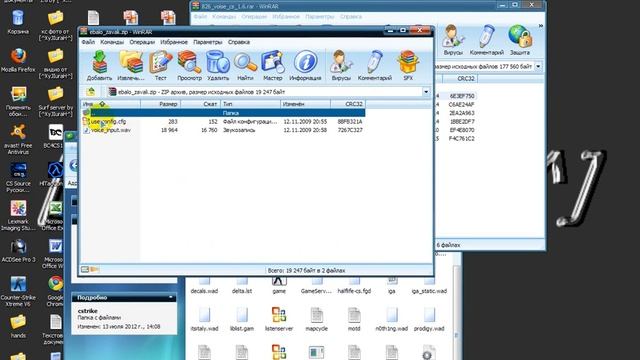Screen dimensions: 640x360
Task: Click the Комментарий icon in front WinRAR window
Action: 375,65
